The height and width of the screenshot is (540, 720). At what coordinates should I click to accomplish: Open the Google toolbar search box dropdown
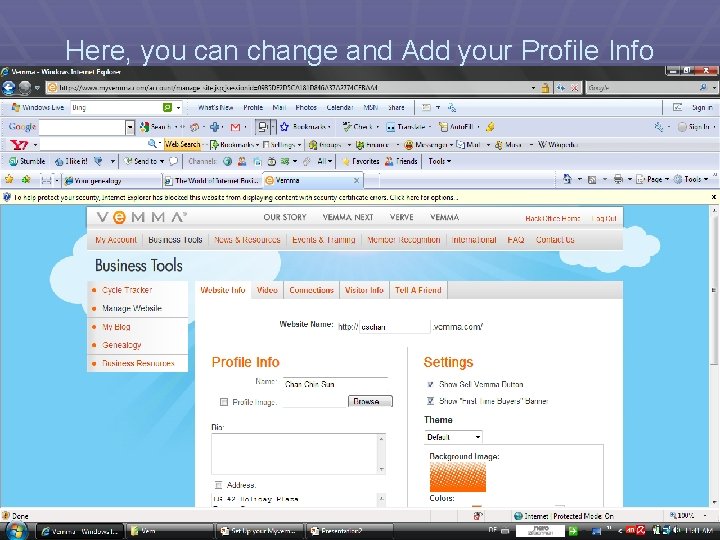130,127
